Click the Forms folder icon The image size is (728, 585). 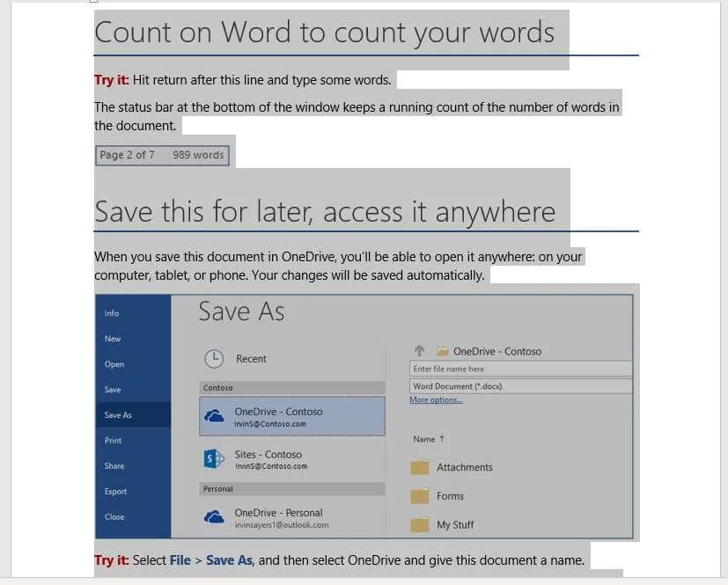[x=420, y=496]
